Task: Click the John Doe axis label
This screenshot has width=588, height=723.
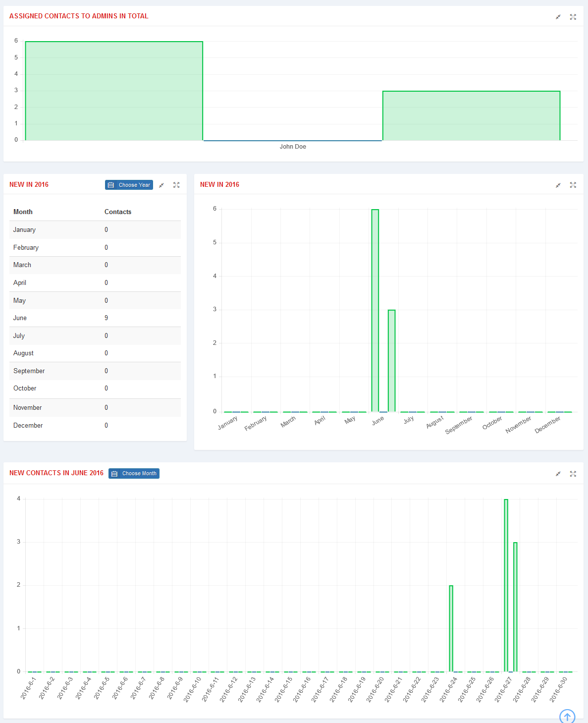Action: pos(293,147)
